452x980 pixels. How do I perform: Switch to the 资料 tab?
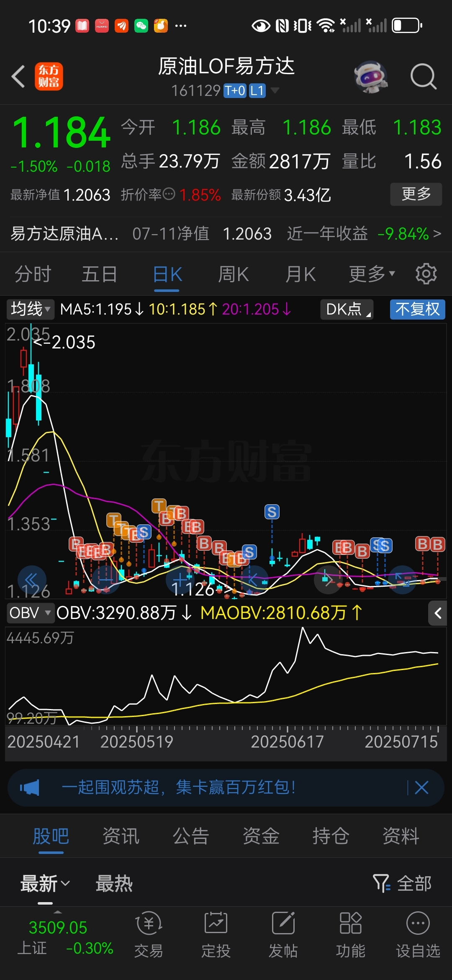coord(401,836)
